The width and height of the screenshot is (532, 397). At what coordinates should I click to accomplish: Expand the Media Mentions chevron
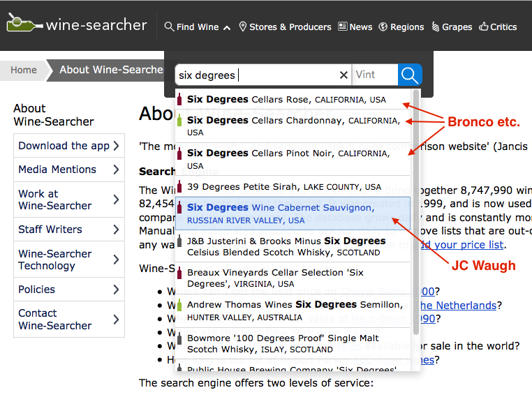pos(117,169)
